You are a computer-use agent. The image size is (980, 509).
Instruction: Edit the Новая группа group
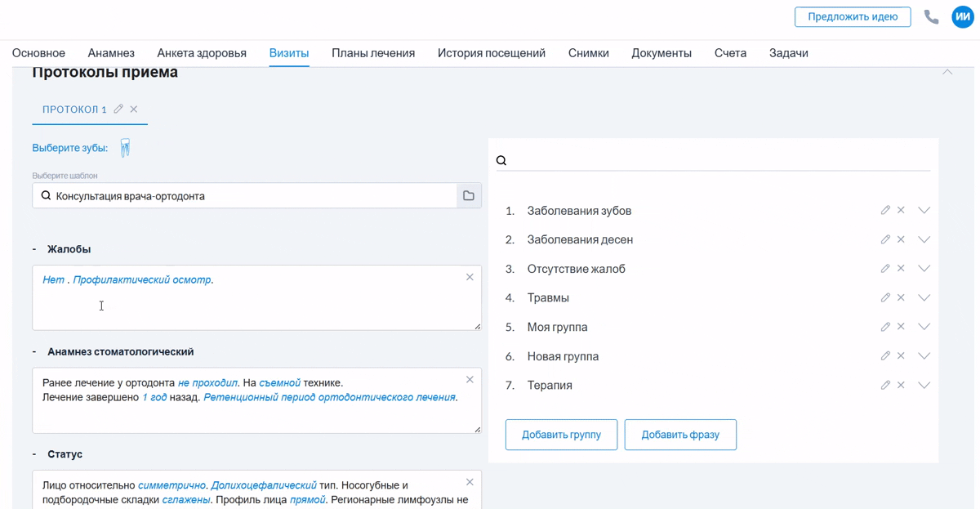pos(885,355)
